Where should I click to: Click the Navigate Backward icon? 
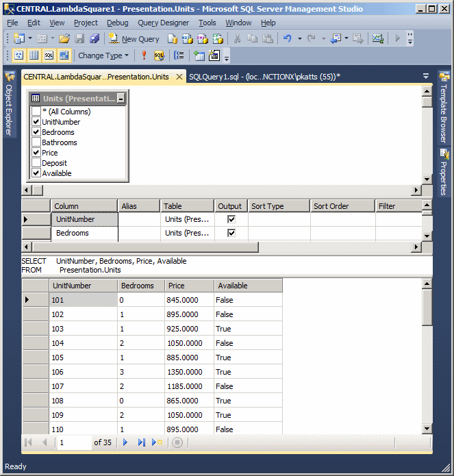click(x=336, y=38)
